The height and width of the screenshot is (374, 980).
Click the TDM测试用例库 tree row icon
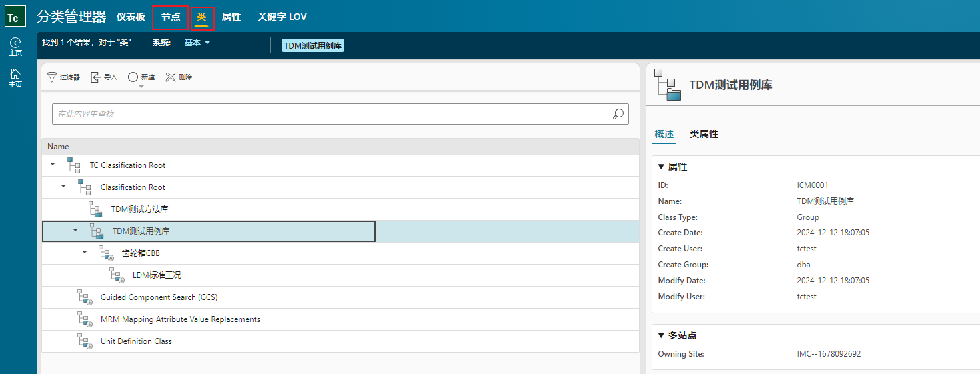click(x=96, y=231)
